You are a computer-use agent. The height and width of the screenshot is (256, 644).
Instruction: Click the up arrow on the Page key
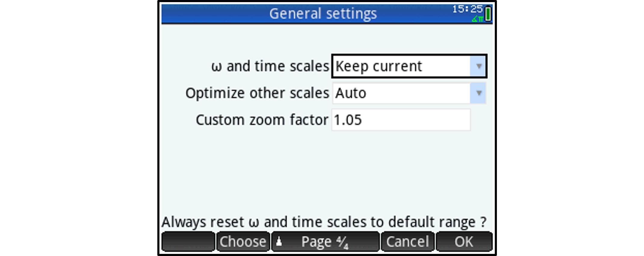point(279,242)
